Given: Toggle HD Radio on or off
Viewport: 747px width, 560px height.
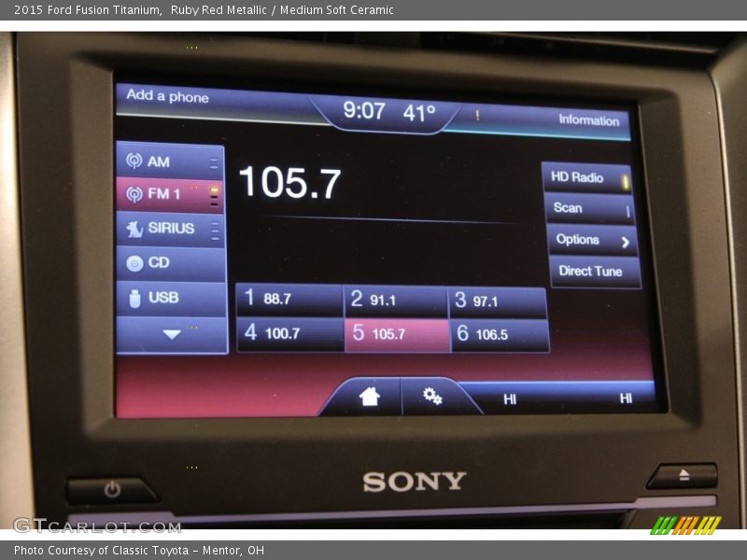Looking at the screenshot, I should tap(587, 178).
